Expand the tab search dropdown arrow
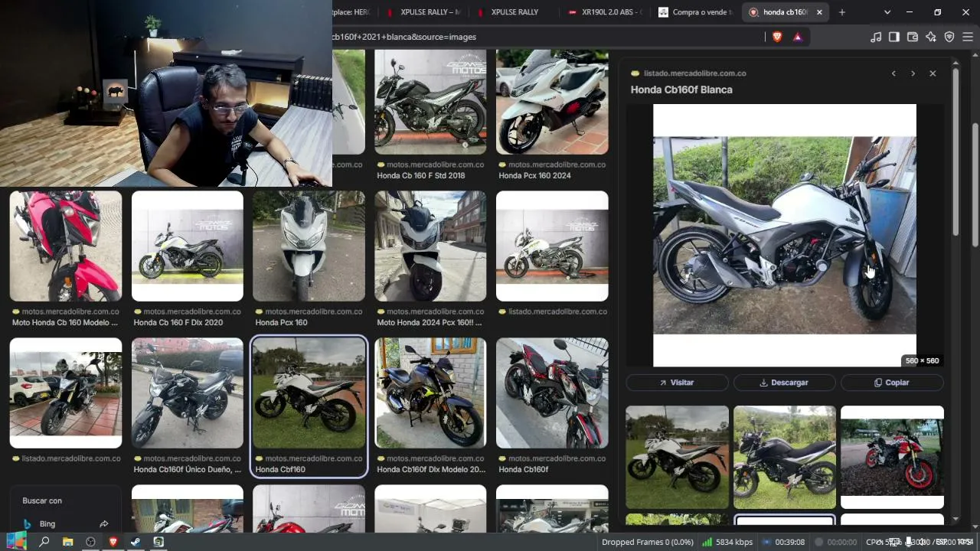 [x=887, y=12]
